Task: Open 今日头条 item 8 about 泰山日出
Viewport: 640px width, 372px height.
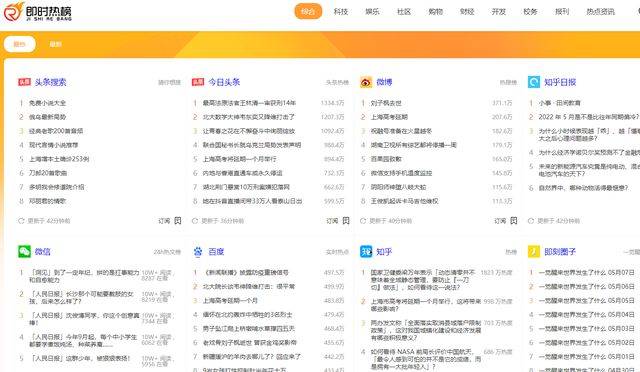Action: click(253, 201)
